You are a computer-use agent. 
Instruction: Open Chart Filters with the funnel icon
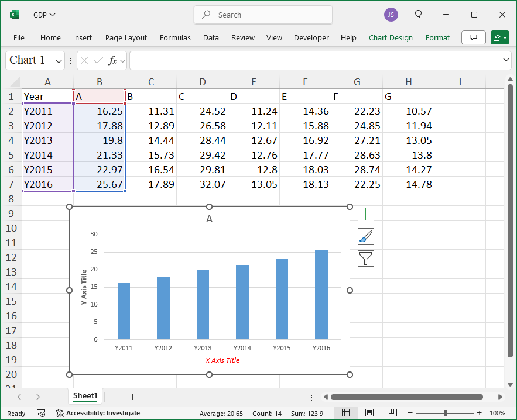coord(365,258)
